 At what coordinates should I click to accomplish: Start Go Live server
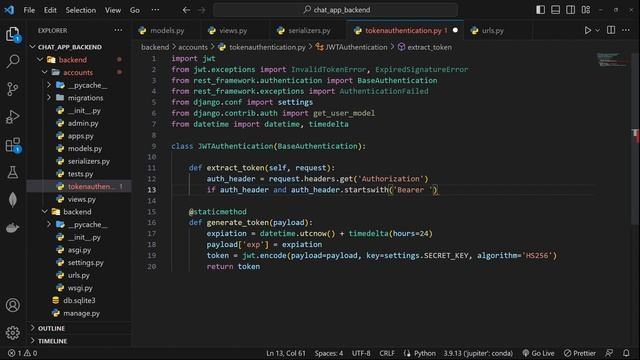538,353
